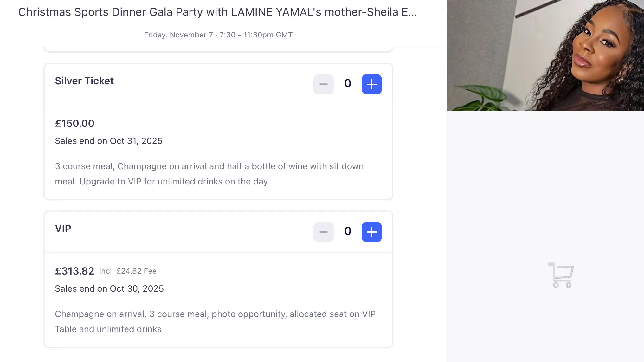The image size is (644, 362).
Task: Open the event title link
Action: click(x=217, y=12)
